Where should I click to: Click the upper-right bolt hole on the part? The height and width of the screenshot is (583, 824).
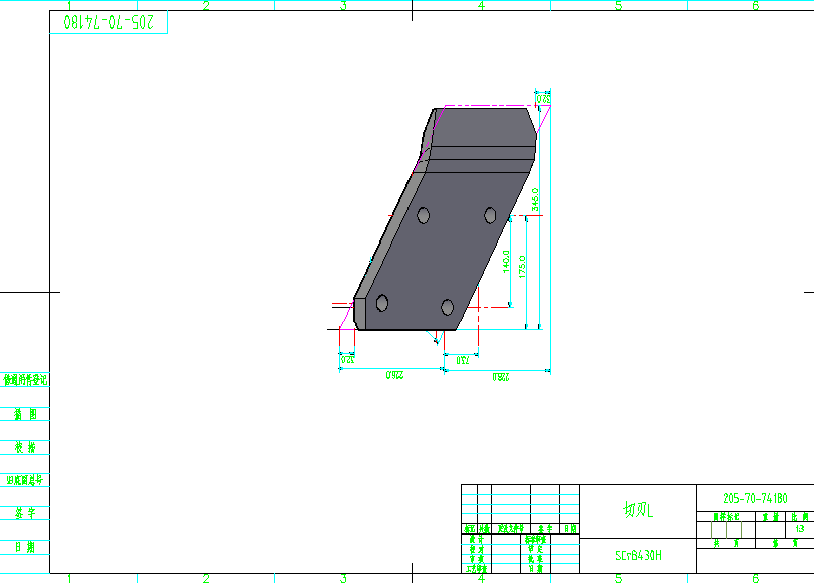[x=491, y=214]
